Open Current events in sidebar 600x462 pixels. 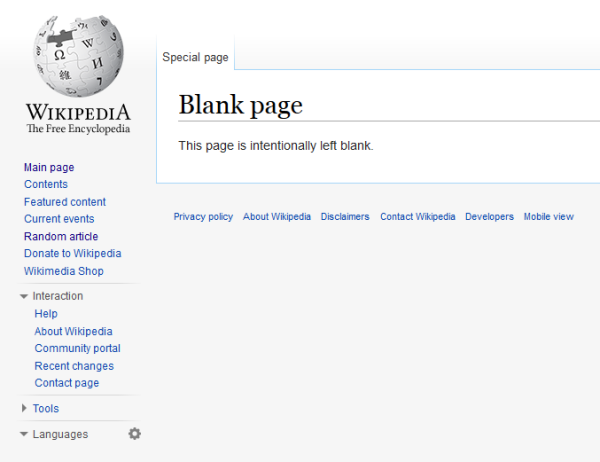tap(59, 219)
